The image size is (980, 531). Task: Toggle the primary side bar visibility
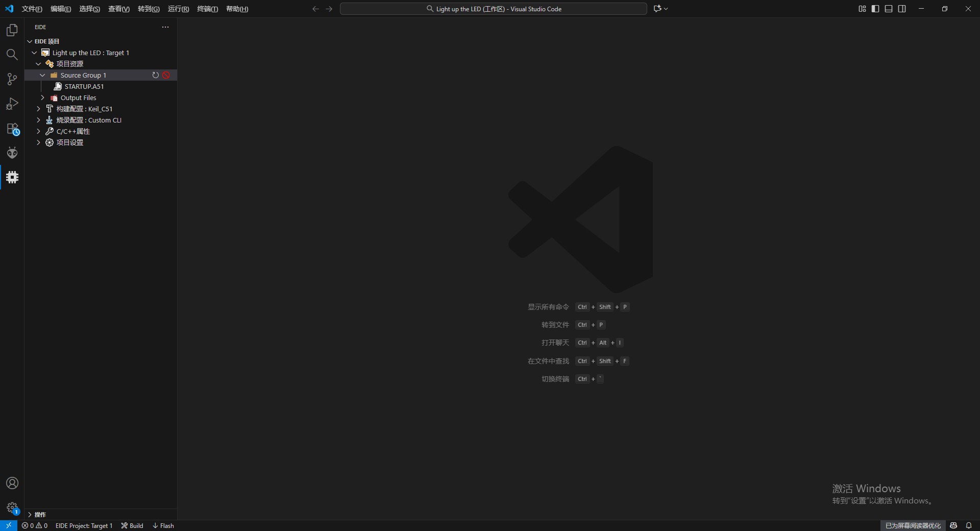click(875, 9)
